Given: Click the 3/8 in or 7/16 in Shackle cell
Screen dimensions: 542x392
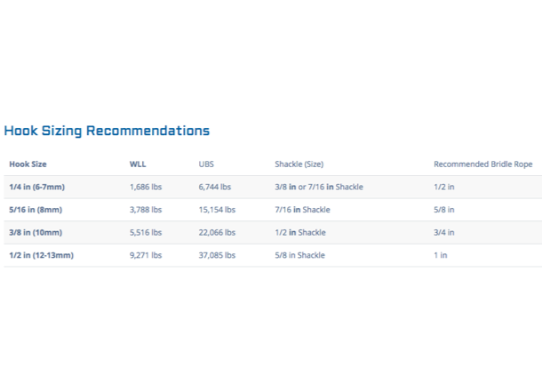Looking at the screenshot, I should (x=319, y=187).
